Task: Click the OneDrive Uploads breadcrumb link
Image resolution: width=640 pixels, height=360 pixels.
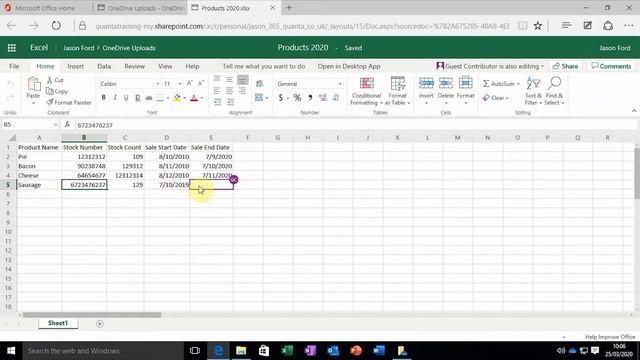Action: (129, 48)
